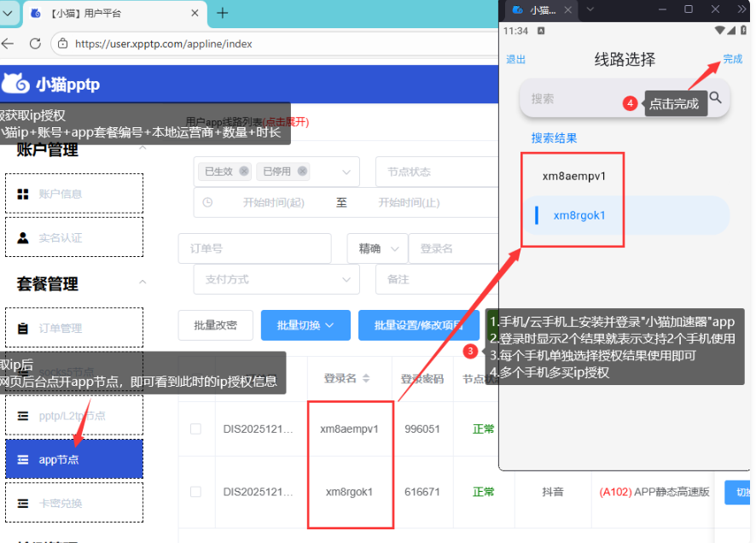Expand 用户app线路列表(点击展开) panel
This screenshot has height=543, width=756.
click(247, 121)
